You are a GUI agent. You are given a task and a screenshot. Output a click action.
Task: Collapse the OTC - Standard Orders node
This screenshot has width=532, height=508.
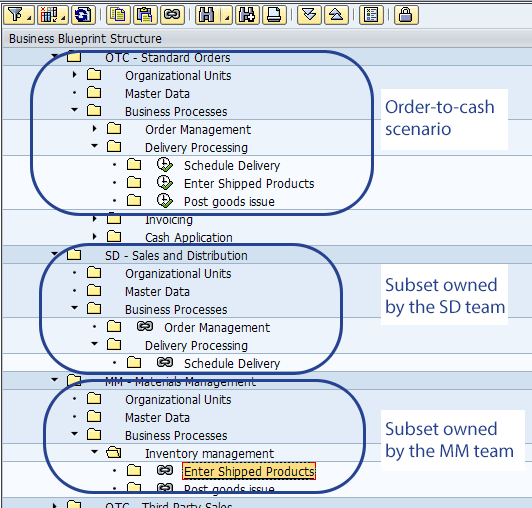54,56
